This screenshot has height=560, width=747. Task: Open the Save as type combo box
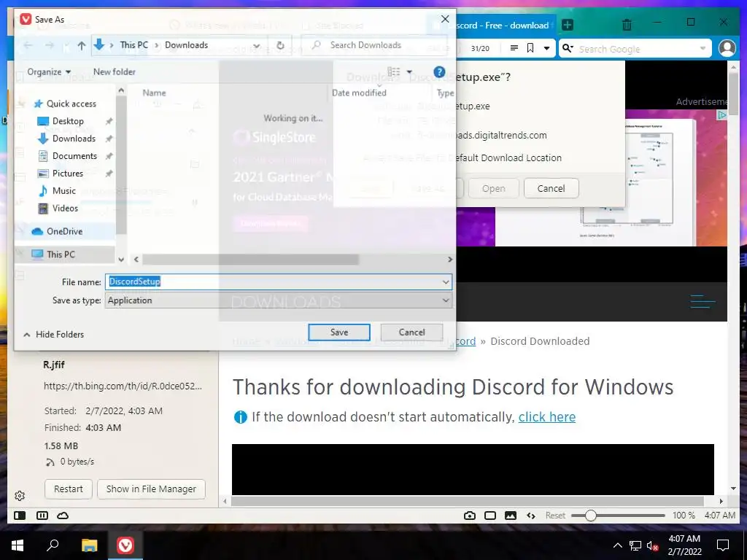(x=278, y=300)
